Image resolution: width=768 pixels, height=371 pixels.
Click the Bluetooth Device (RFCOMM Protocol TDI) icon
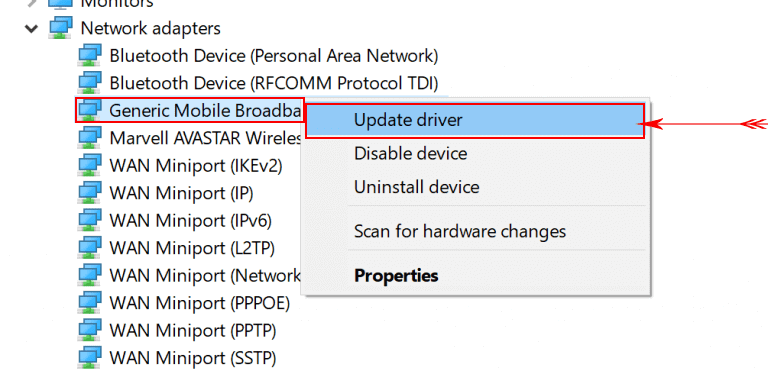point(90,82)
